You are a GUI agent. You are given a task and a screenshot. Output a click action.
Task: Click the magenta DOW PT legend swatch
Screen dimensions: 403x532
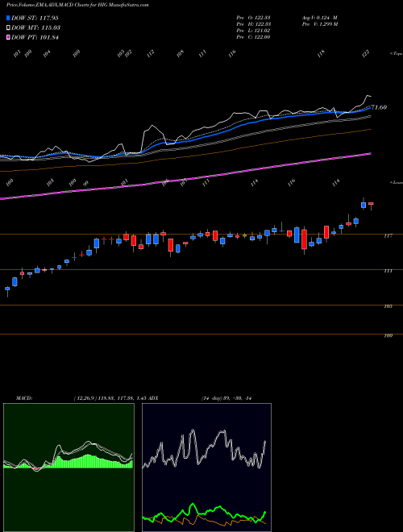[x=8, y=37]
